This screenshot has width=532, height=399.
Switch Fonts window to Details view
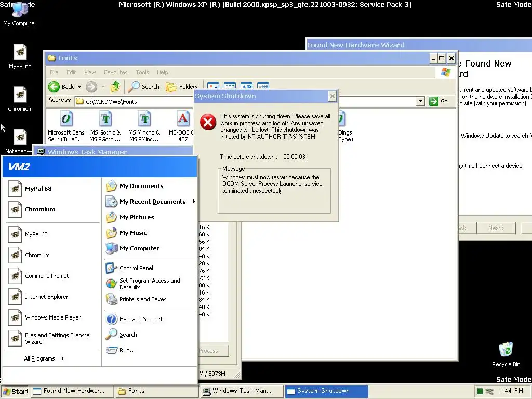pos(263,86)
